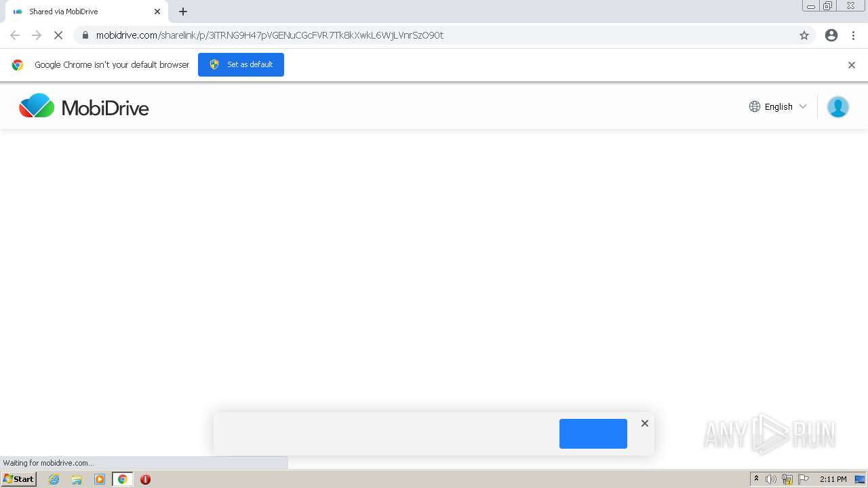Screen dimensions: 868x488
Task: Open the Windows Start menu
Action: pyautogui.click(x=18, y=479)
